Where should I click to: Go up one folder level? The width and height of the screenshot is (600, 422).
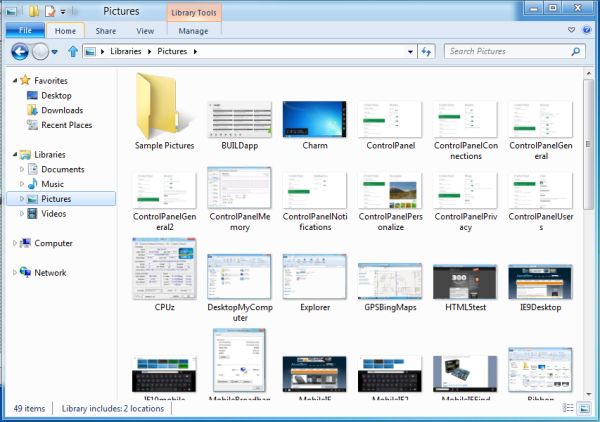pyautogui.click(x=73, y=51)
